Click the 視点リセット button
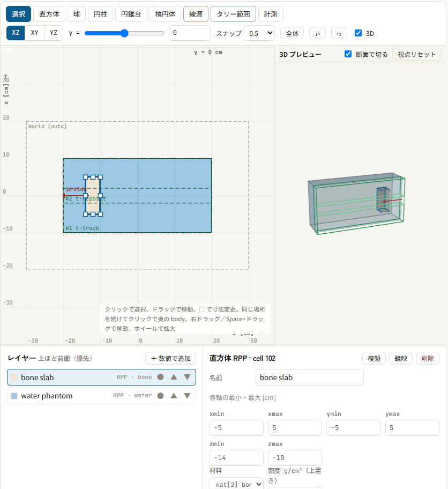The height and width of the screenshot is (489, 448). (417, 54)
